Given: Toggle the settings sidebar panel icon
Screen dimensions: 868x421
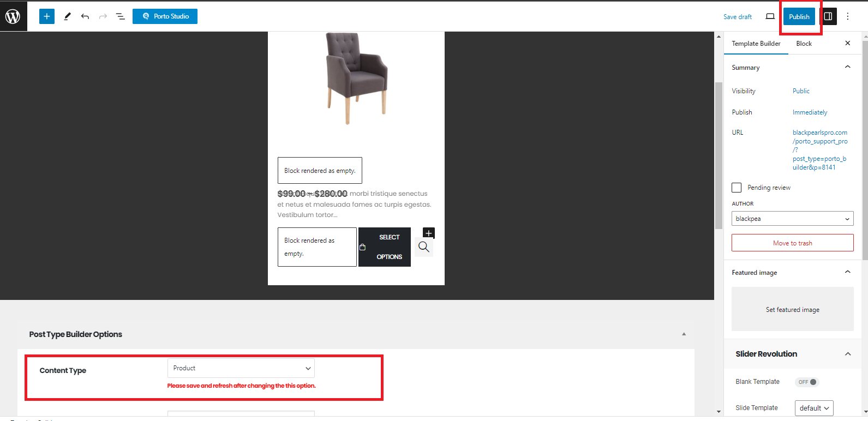Looking at the screenshot, I should point(828,16).
